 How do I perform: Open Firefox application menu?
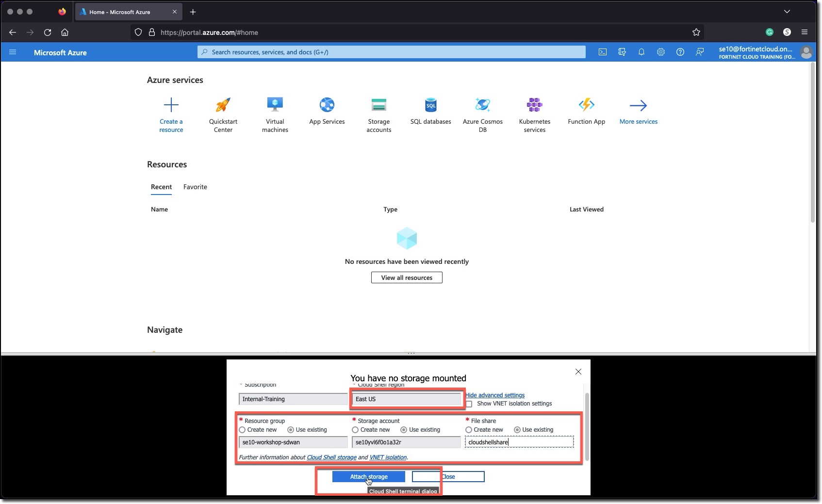(x=805, y=32)
